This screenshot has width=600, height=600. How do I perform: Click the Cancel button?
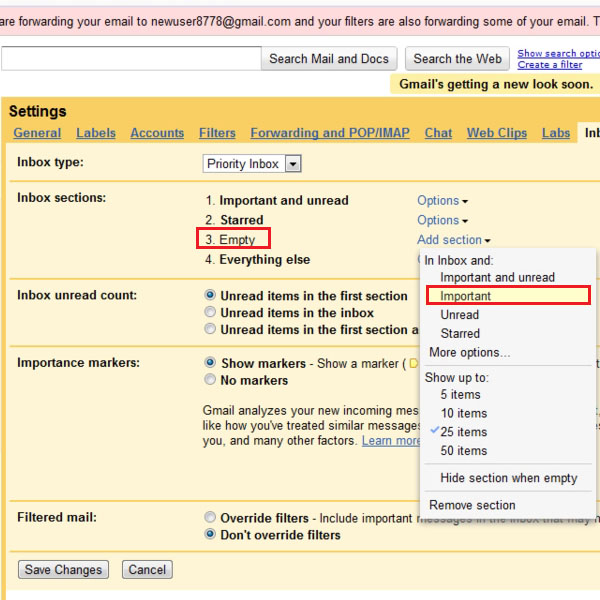coord(147,570)
